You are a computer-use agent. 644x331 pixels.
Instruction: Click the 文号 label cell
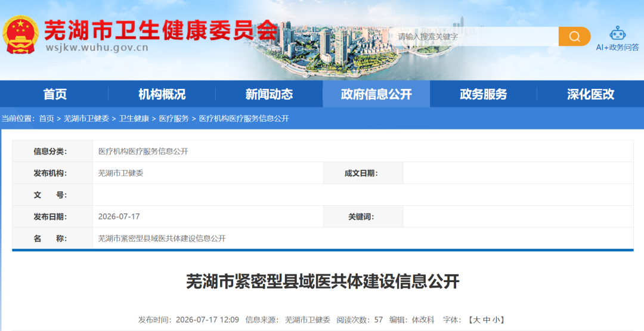click(x=52, y=195)
